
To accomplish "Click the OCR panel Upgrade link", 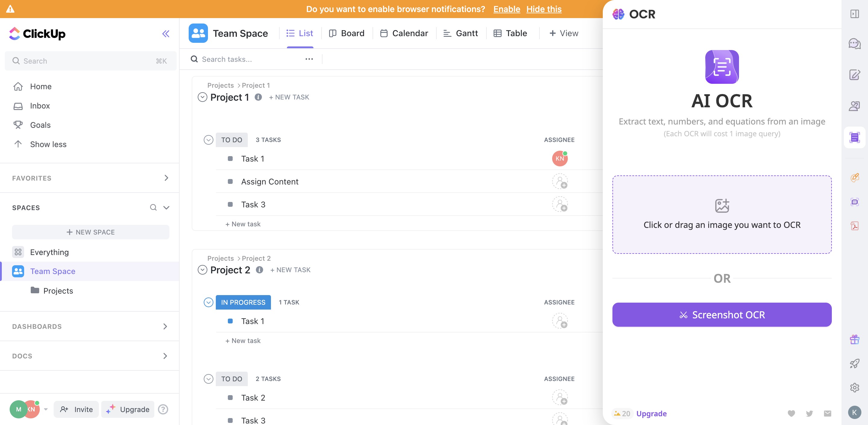I will (651, 414).
